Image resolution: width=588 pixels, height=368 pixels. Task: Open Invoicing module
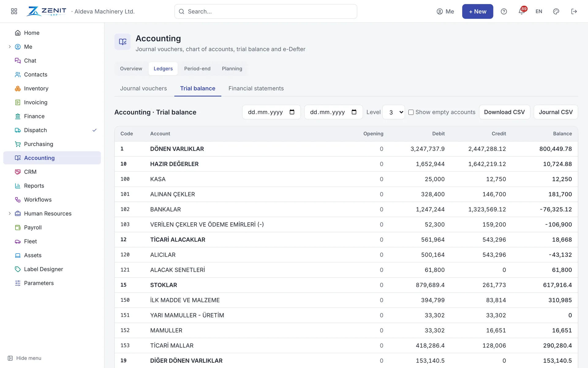(52, 102)
